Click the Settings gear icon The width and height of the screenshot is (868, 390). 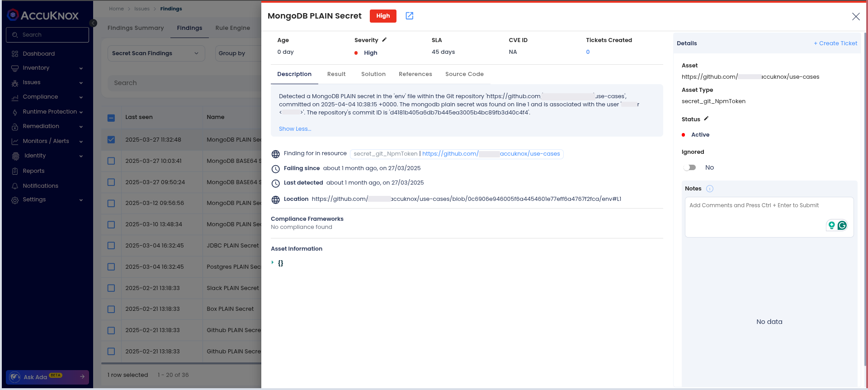point(15,200)
